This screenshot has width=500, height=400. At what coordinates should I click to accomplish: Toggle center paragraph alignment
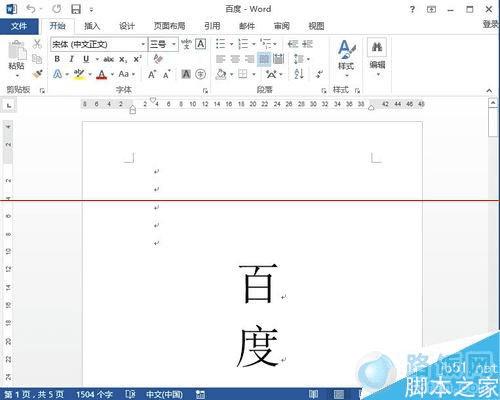coord(235,59)
